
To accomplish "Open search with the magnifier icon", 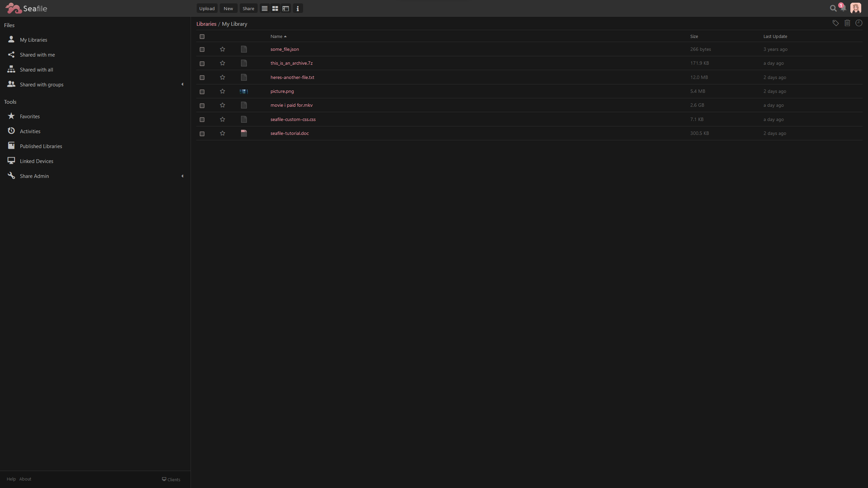I will (833, 8).
